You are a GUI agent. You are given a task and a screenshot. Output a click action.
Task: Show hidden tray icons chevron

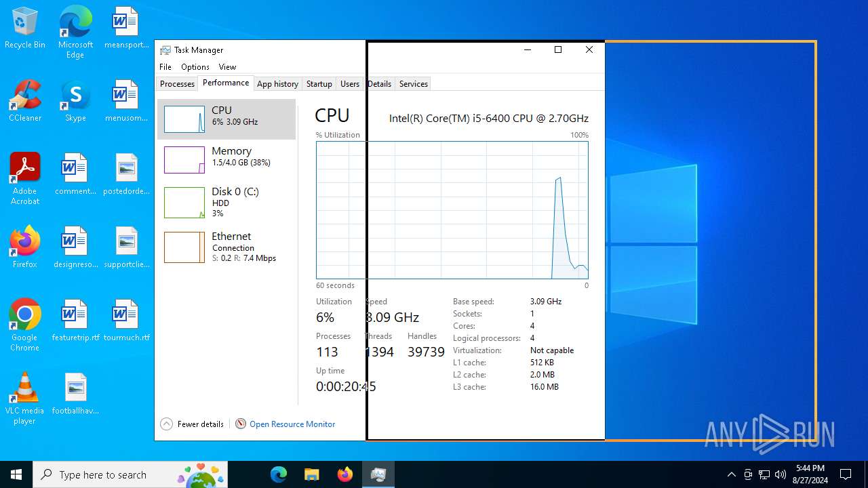pyautogui.click(x=731, y=474)
